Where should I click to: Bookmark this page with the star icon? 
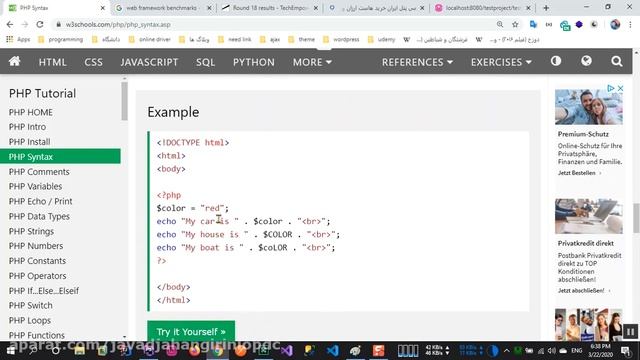coord(515,24)
